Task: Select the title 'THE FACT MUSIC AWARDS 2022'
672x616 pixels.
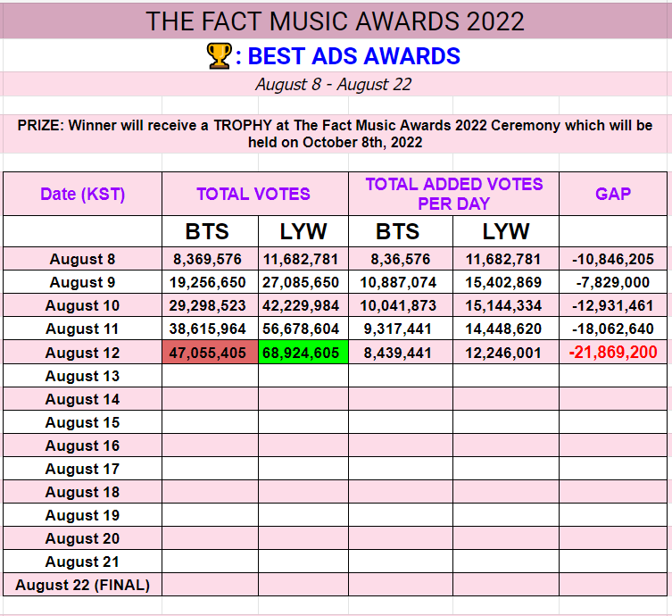Action: coord(335,21)
